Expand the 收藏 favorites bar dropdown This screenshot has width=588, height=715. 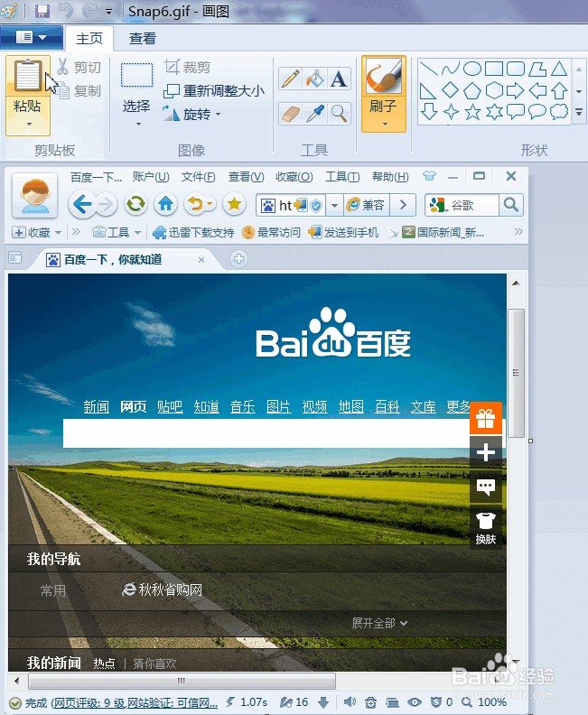[58, 233]
